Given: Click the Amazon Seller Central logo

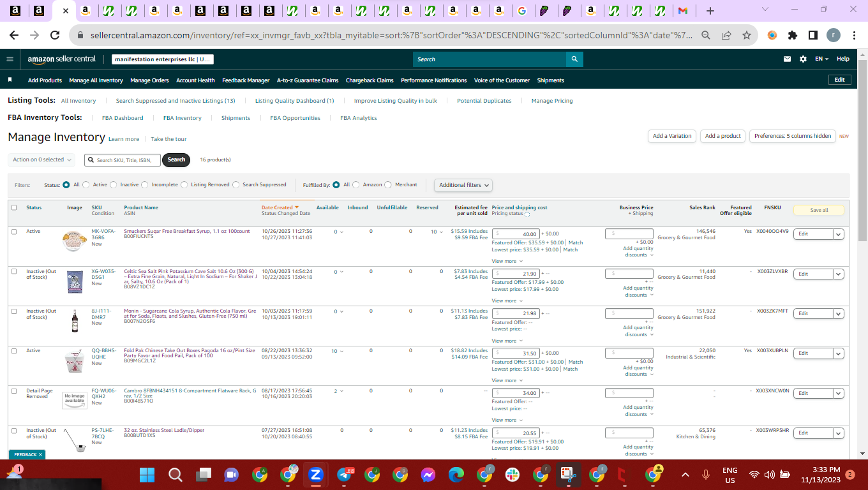Looking at the screenshot, I should click(x=61, y=59).
